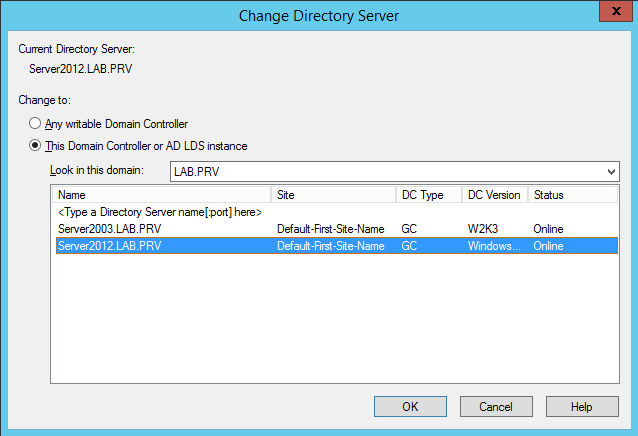Open Help for this dialog
The image size is (638, 436).
(582, 407)
